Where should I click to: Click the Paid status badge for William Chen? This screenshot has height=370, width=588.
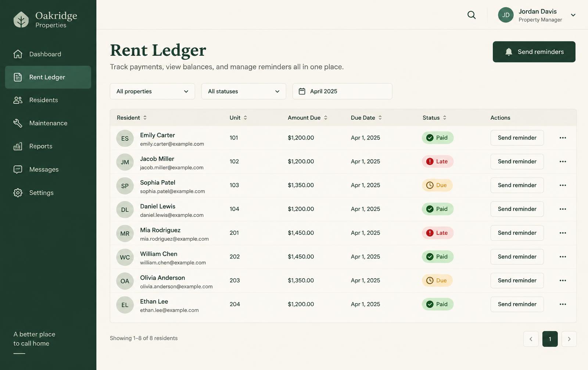point(437,257)
